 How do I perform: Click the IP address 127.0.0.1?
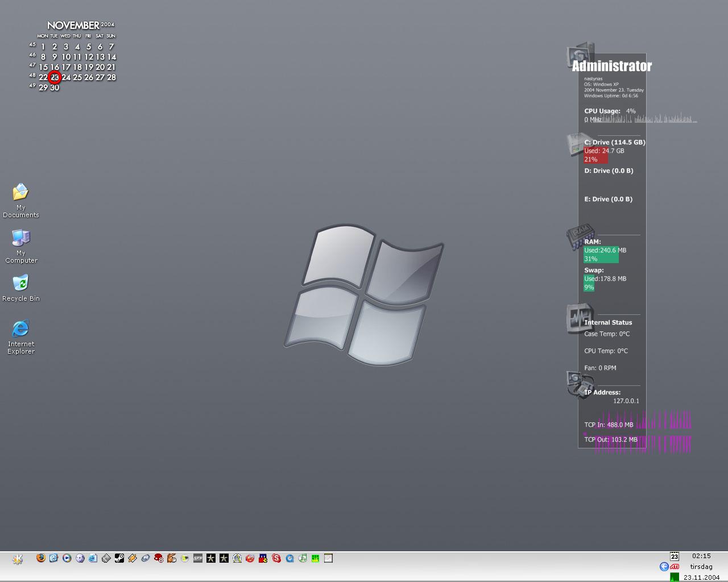tap(626, 401)
